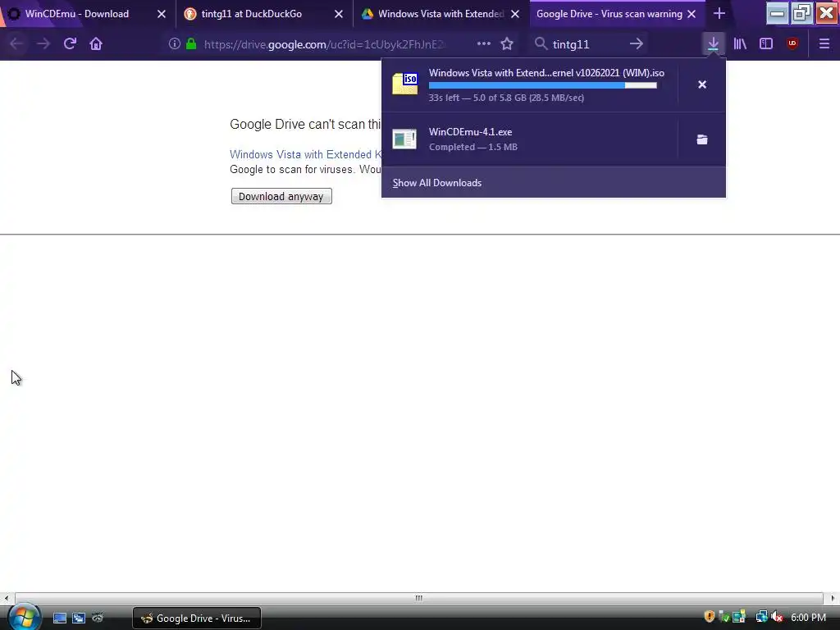Click horizontal scrollbar thumb at page bottom
Viewport: 840px width, 630px height.
click(x=419, y=598)
